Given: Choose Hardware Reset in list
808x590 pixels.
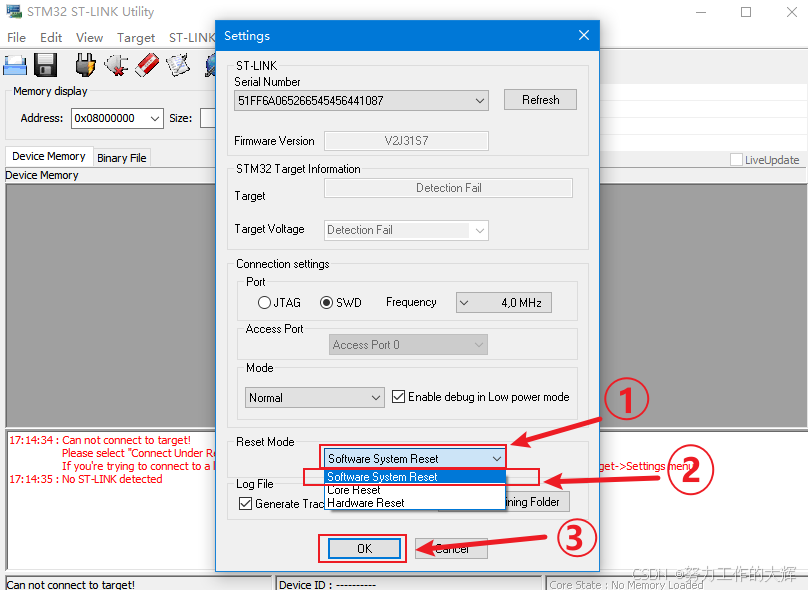Looking at the screenshot, I should click(x=415, y=503).
